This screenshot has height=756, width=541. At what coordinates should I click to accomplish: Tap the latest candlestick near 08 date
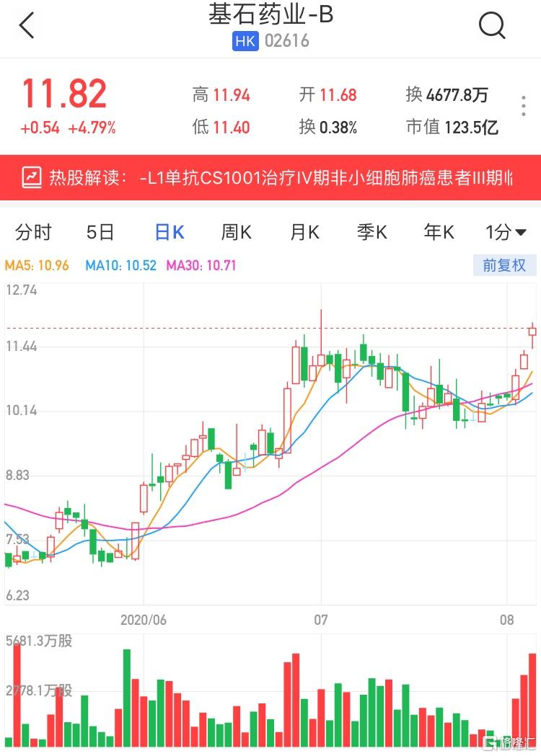pyautogui.click(x=533, y=332)
